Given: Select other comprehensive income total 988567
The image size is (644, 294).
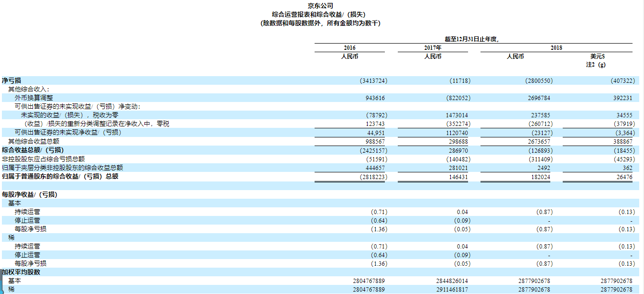Looking at the screenshot, I should (375, 141).
